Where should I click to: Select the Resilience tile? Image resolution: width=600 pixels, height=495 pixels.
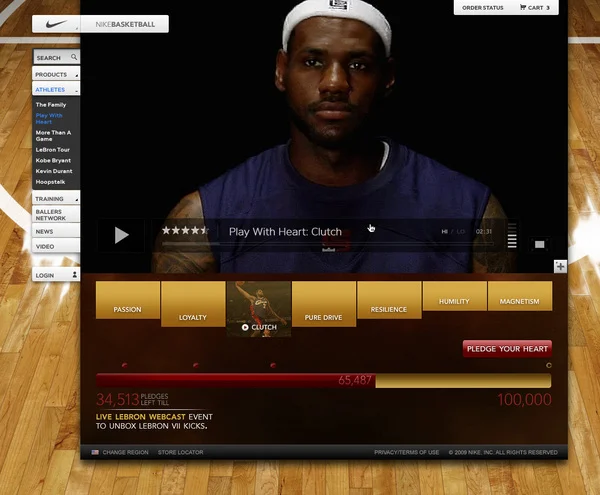(x=389, y=300)
